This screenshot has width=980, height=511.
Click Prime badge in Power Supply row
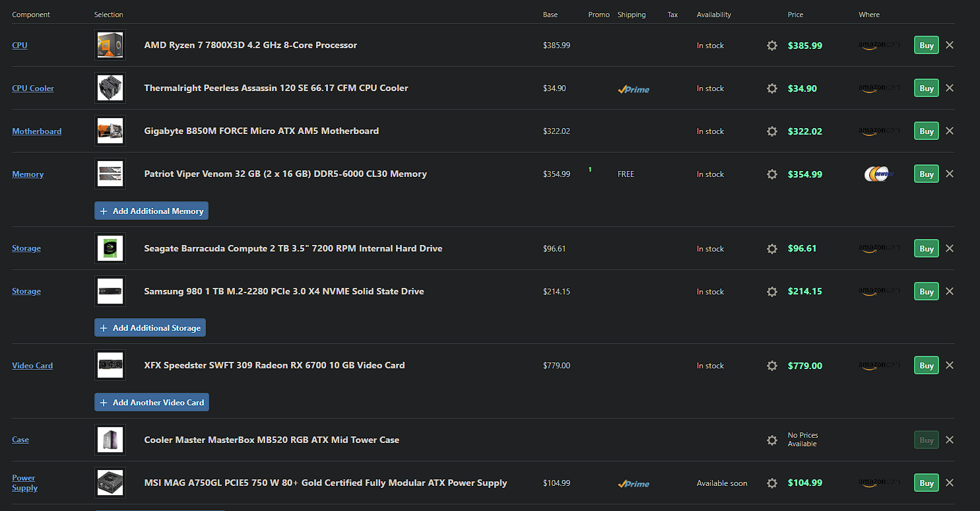[x=634, y=484]
